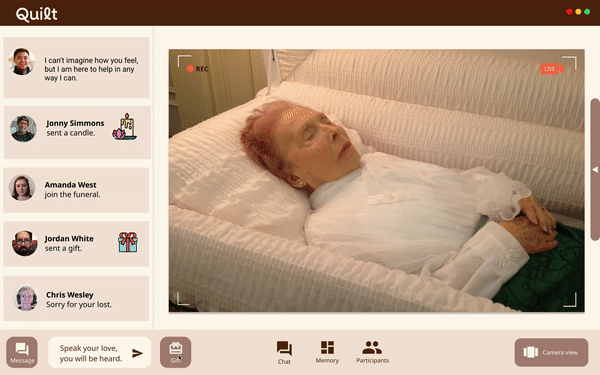
Task: Switch to Camera view
Action: [x=551, y=352]
